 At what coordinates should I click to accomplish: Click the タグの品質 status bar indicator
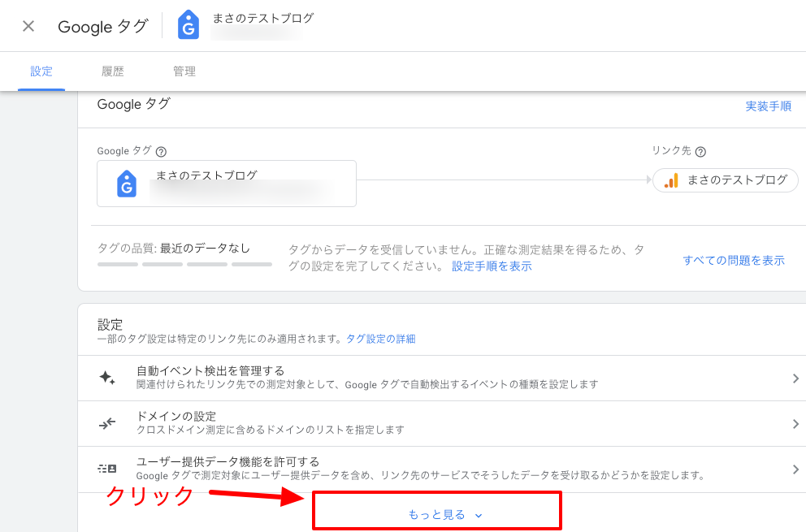[184, 264]
